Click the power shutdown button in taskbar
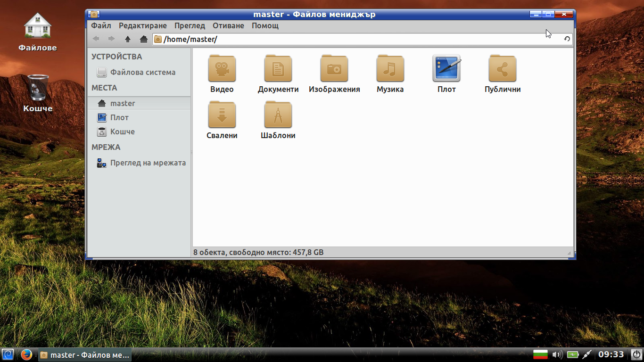The image size is (644, 362). [636, 354]
